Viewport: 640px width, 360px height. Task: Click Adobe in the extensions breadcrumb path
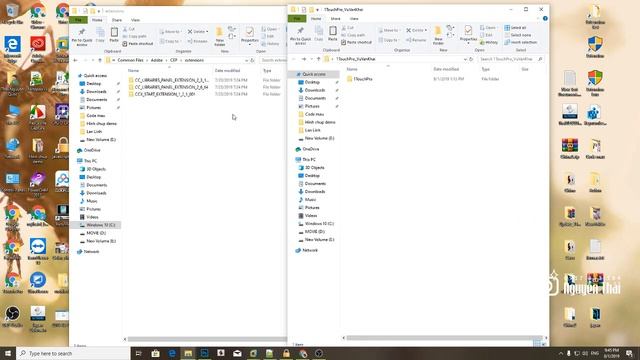click(x=157, y=60)
